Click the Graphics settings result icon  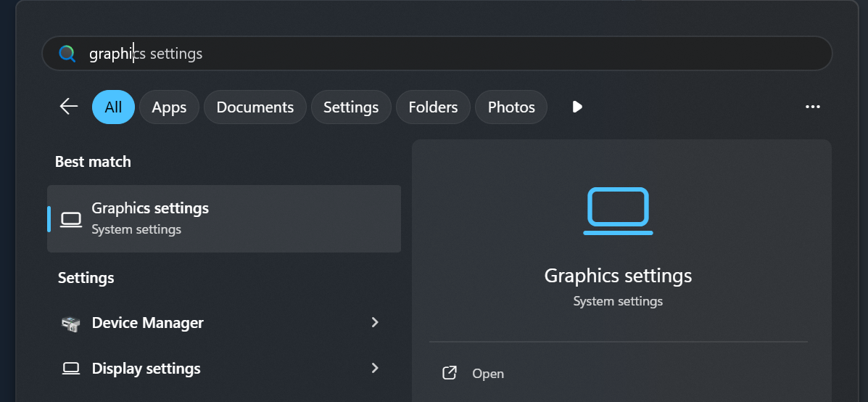(70, 218)
